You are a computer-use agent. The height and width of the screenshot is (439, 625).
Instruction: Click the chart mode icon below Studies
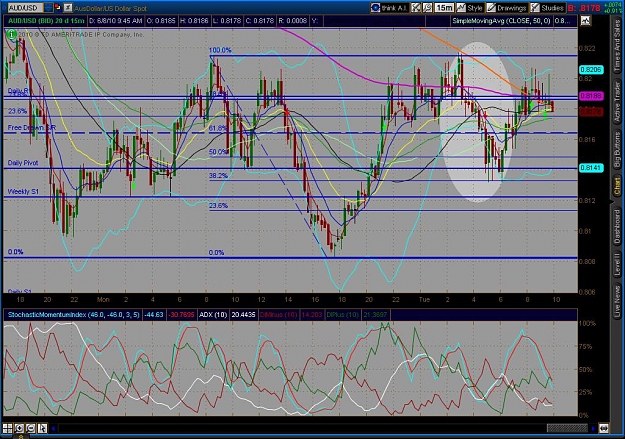tap(585, 20)
